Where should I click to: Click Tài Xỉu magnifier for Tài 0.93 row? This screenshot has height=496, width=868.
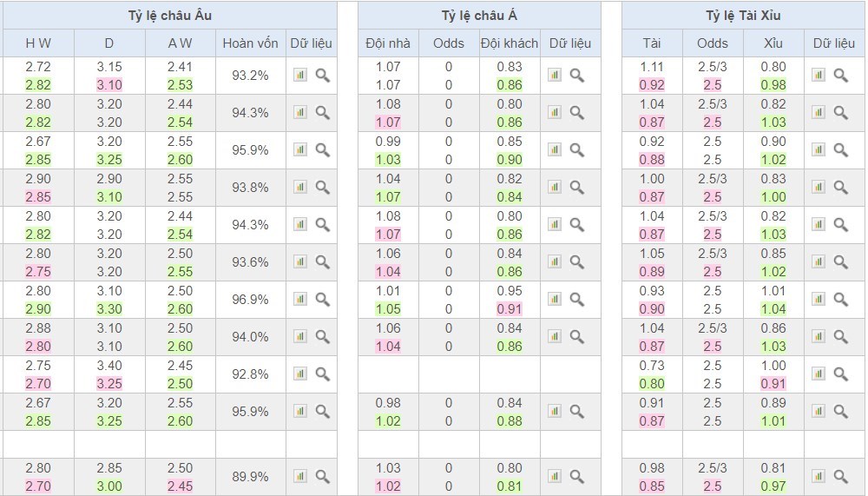(841, 300)
